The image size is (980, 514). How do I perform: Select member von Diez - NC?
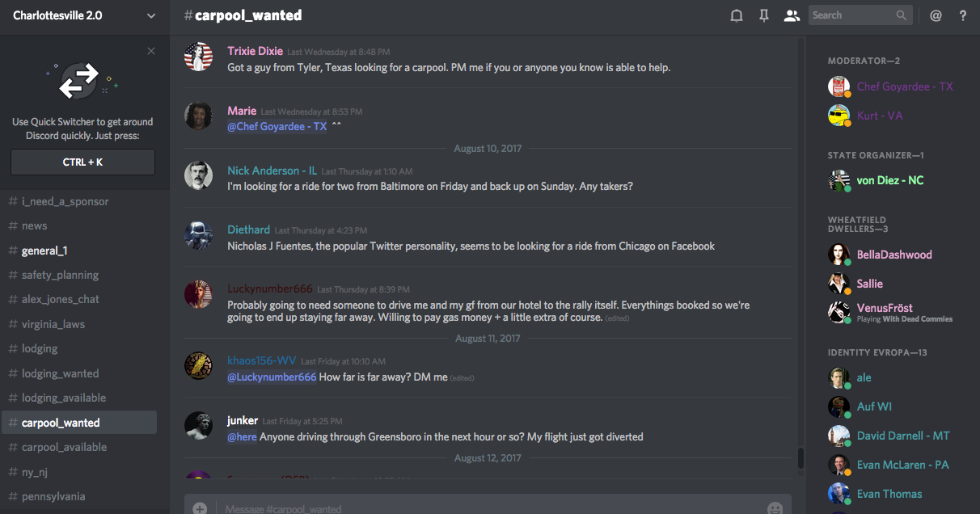889,180
